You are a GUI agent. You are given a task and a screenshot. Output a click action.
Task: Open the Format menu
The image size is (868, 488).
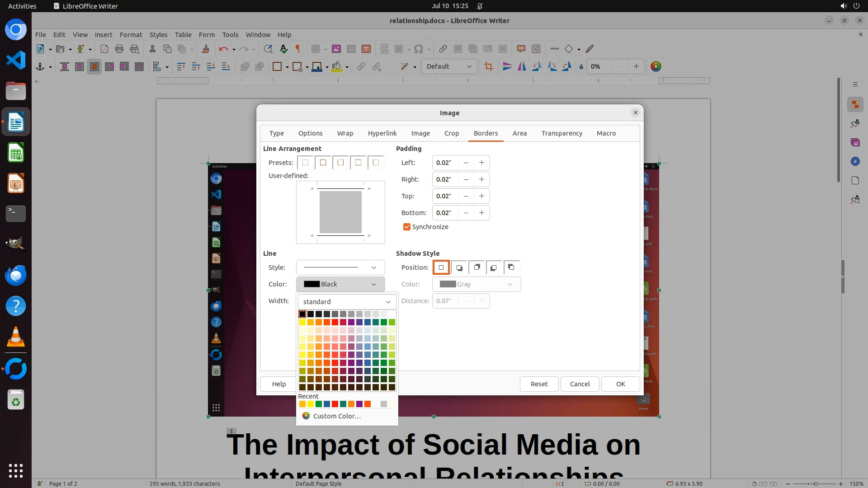(131, 35)
